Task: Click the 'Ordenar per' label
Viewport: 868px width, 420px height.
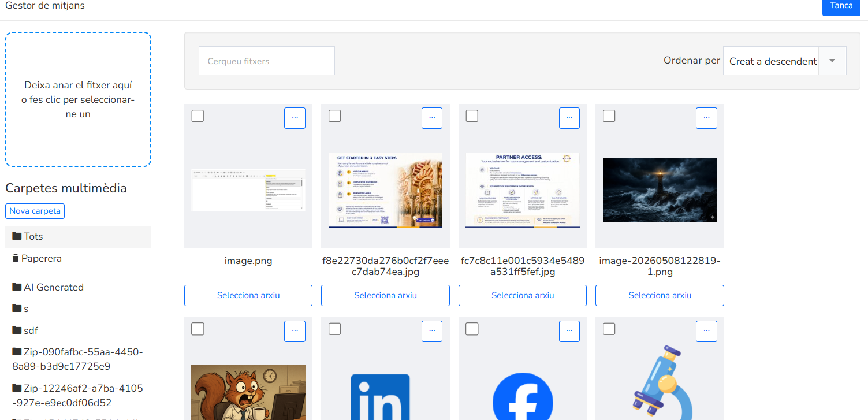Action: pyautogui.click(x=692, y=61)
